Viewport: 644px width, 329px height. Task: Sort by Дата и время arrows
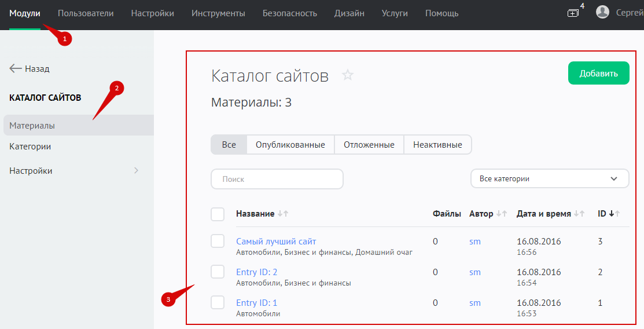579,214
